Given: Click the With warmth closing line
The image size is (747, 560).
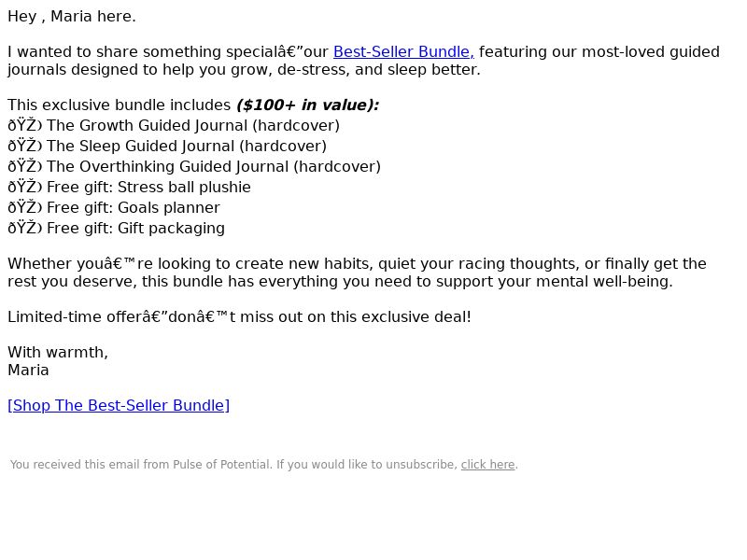Looking at the screenshot, I should point(58,353).
